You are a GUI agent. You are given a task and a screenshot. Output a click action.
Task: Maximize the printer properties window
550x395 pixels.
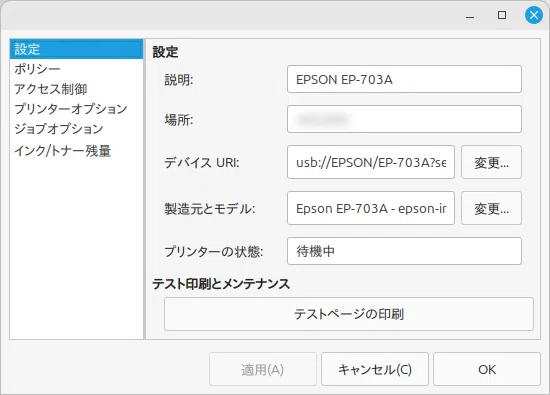[502, 15]
